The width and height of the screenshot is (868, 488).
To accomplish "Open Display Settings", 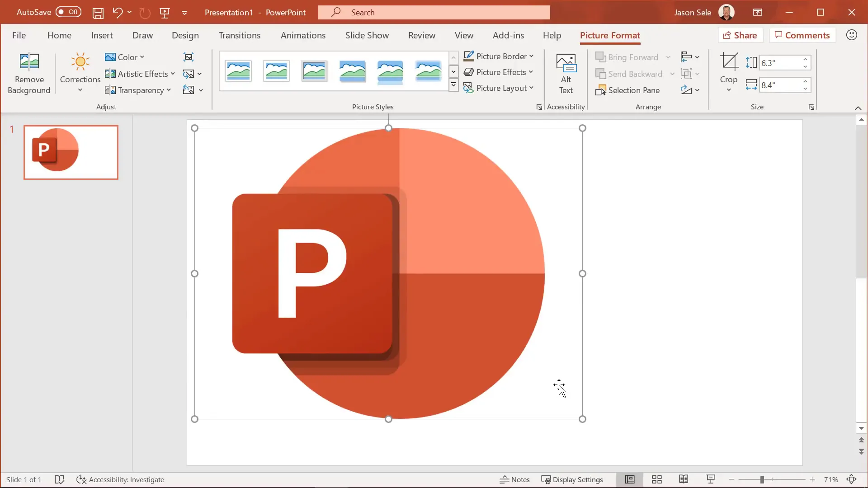I will tap(572, 479).
